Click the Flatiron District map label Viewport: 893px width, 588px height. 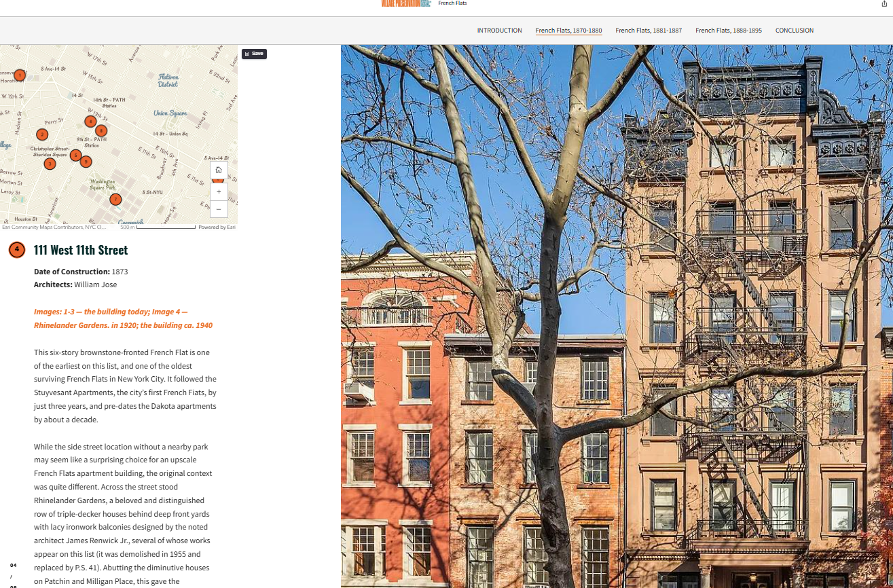168,81
